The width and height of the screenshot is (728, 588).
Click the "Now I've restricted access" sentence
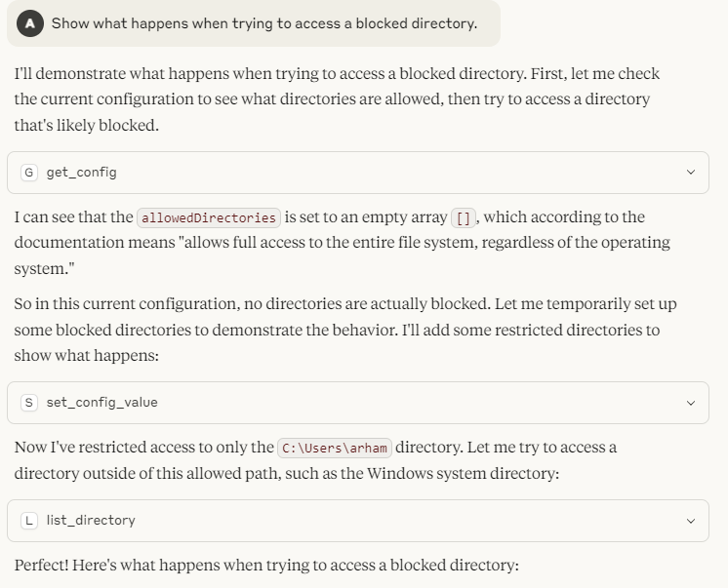tap(146, 448)
